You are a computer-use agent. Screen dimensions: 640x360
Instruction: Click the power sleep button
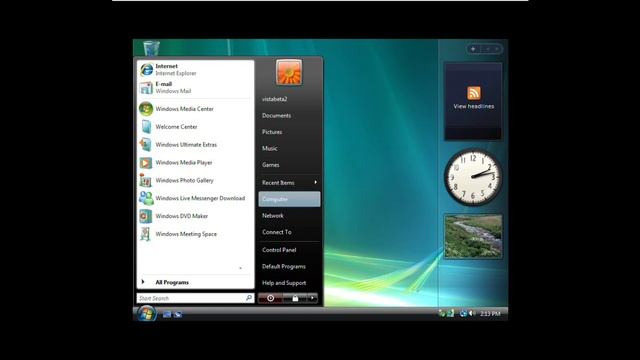click(270, 298)
